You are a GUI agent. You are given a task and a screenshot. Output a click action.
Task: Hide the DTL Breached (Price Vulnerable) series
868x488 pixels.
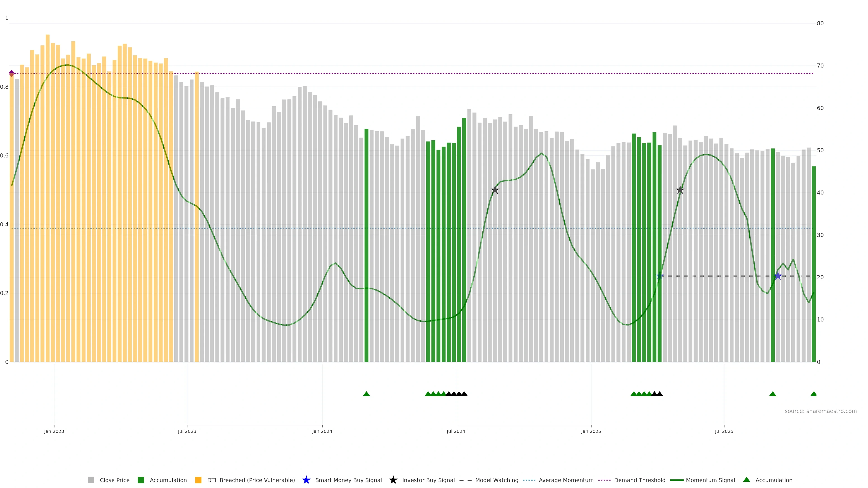(251, 480)
